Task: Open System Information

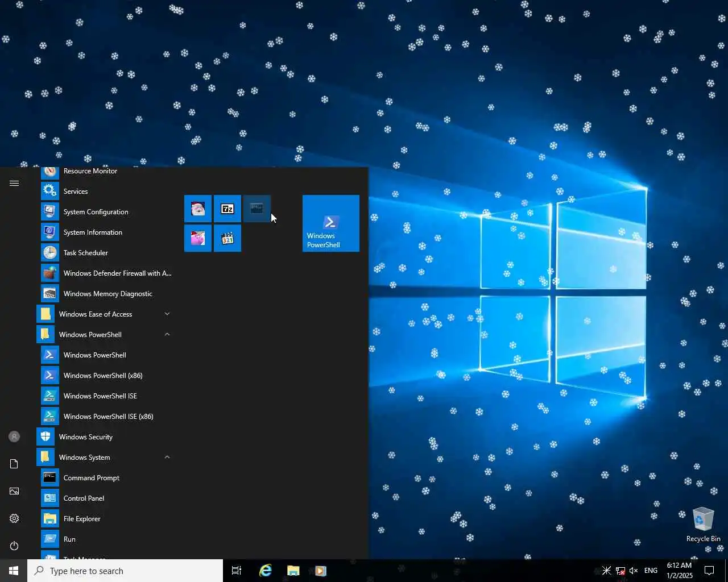Action: coord(105,232)
